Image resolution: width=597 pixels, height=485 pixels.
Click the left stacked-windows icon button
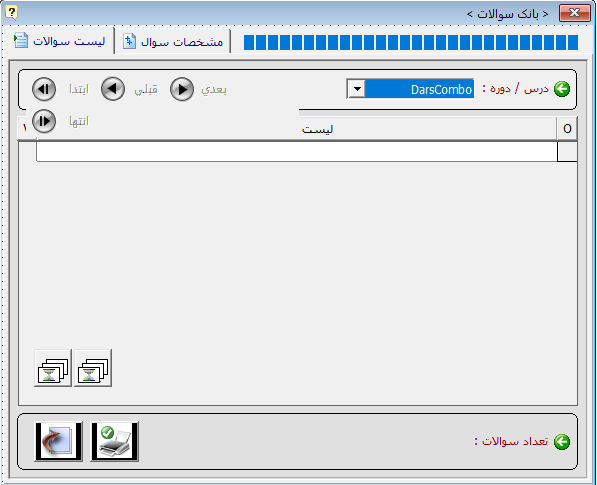(x=53, y=368)
